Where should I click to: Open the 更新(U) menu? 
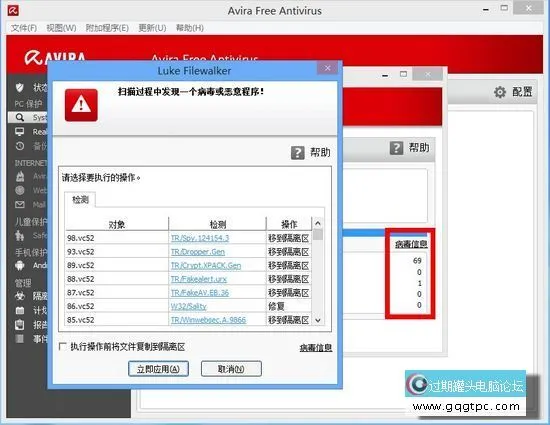152,28
